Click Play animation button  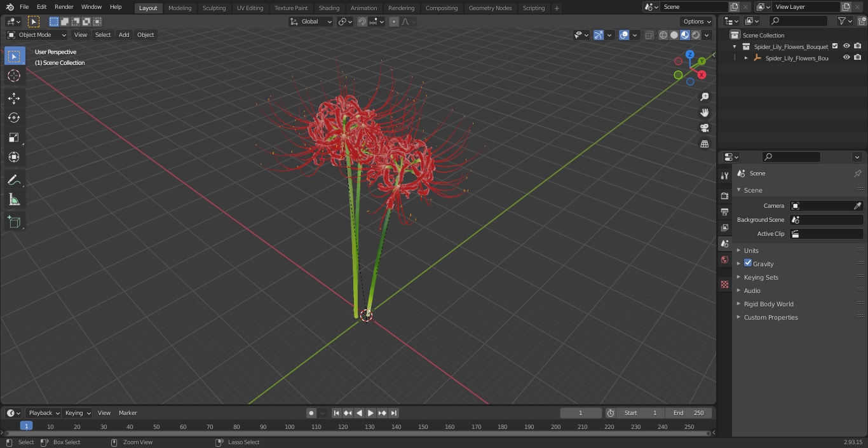coord(370,413)
